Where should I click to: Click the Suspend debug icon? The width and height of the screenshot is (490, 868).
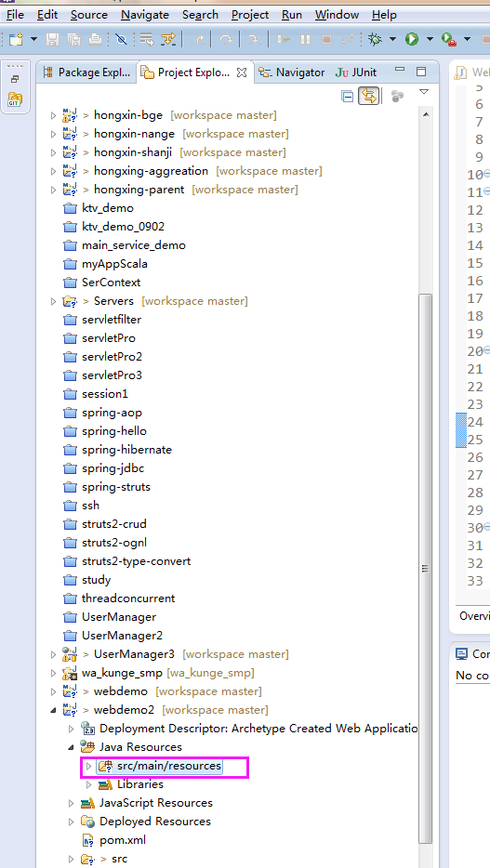[x=305, y=39]
